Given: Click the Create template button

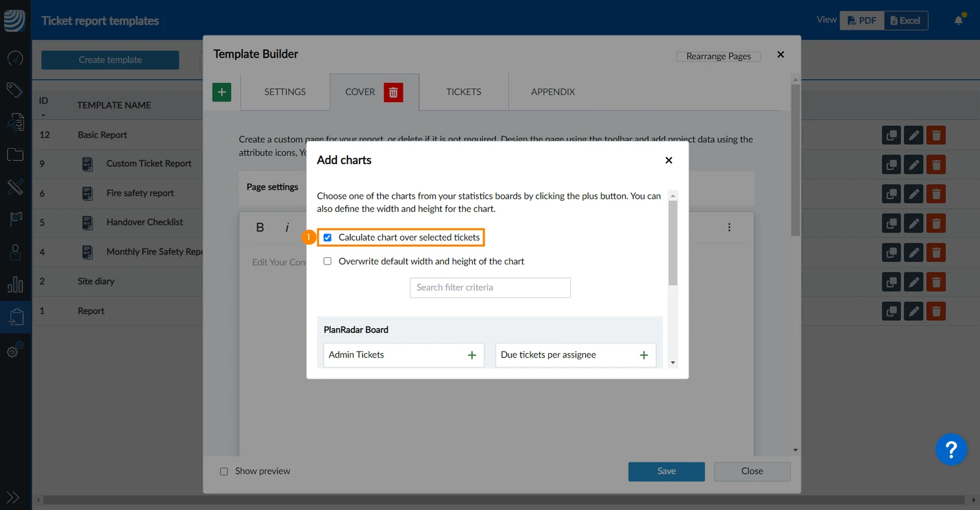Looking at the screenshot, I should point(110,60).
